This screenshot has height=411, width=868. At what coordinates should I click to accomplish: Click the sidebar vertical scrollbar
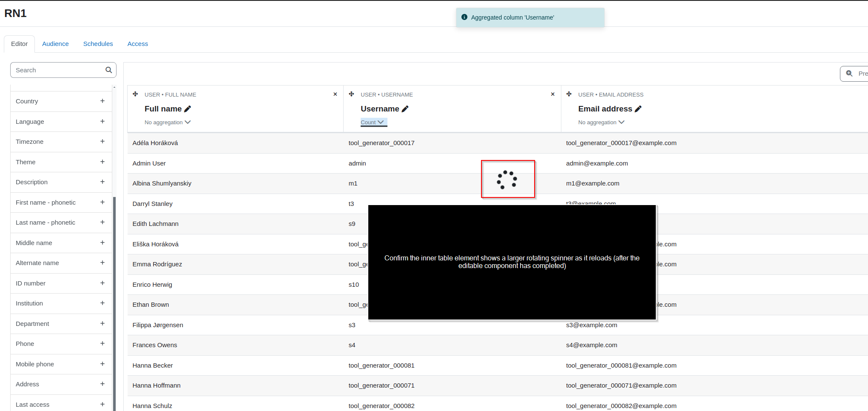click(x=114, y=303)
